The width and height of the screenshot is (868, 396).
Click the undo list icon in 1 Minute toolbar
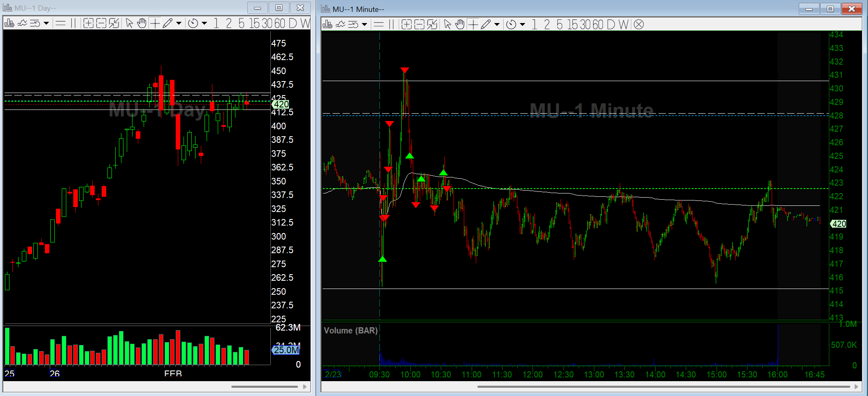(x=353, y=24)
